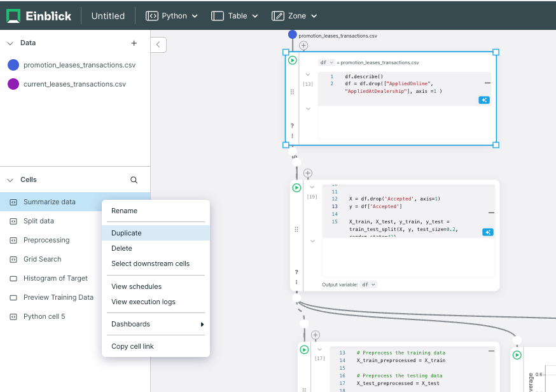Collapse the left sidebar panel
The width and height of the screenshot is (556, 392).
[x=158, y=45]
